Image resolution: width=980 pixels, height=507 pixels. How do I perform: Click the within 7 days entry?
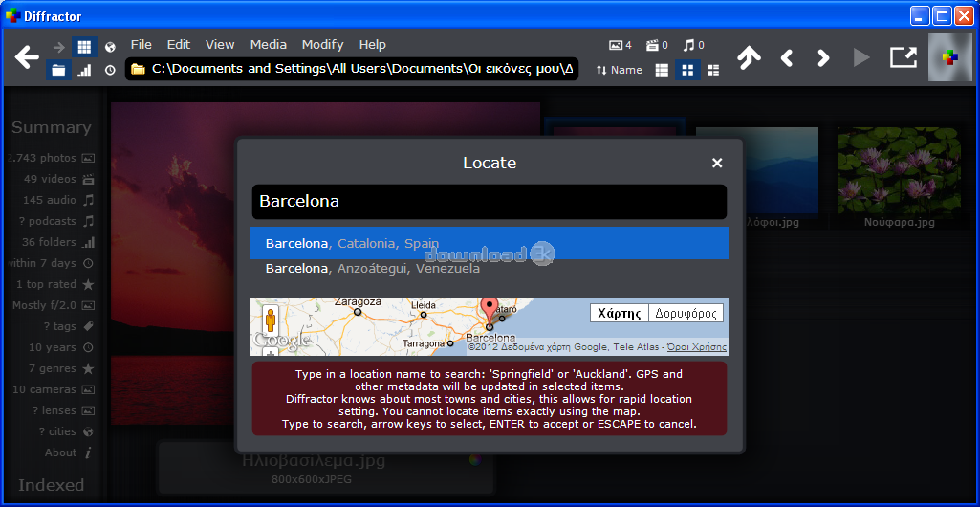point(52,263)
